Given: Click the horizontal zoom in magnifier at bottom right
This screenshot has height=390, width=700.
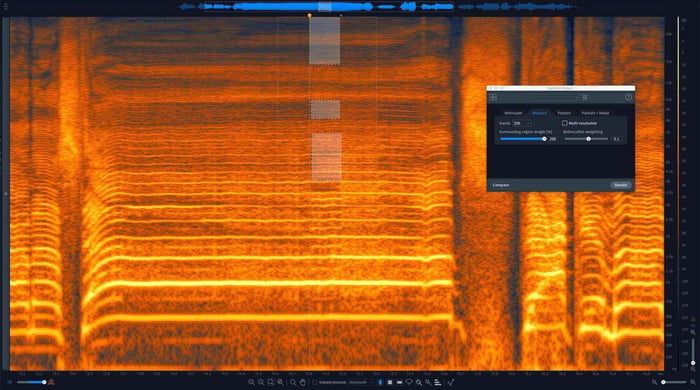Looking at the screenshot, I should click(692, 382).
